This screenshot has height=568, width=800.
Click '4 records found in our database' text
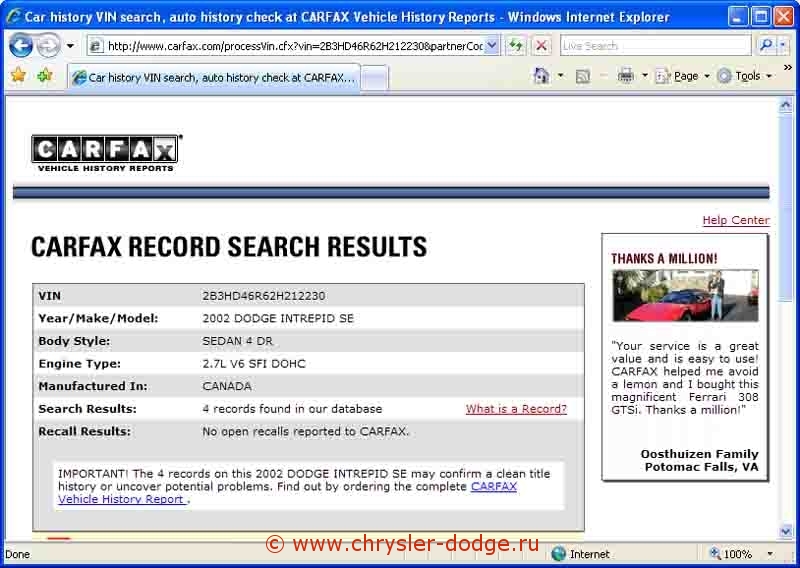click(x=292, y=409)
